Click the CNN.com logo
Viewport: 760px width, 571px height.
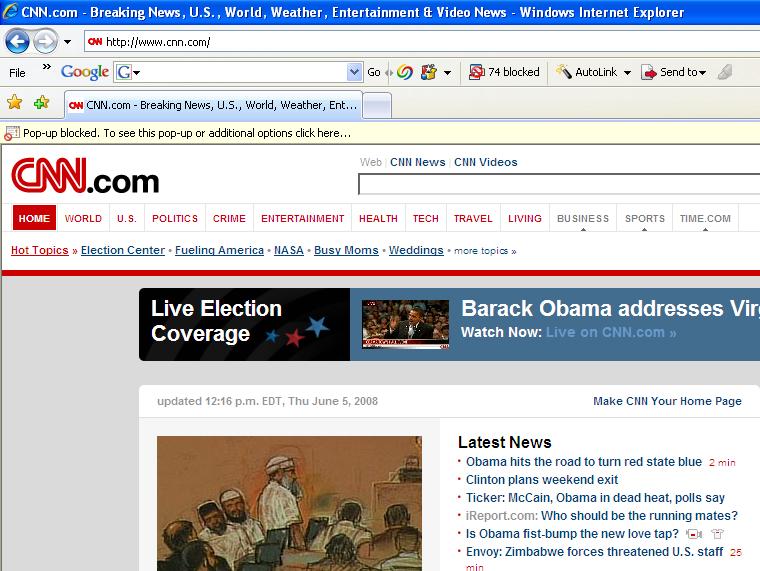[x=85, y=176]
